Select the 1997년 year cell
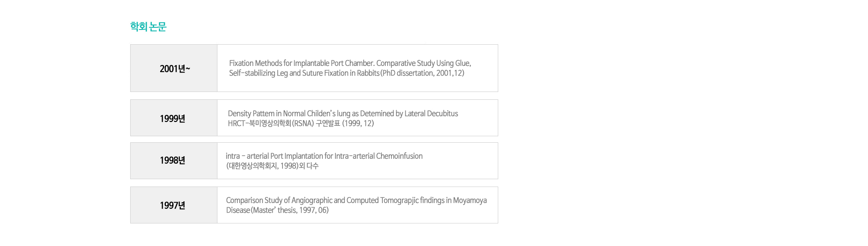The image size is (868, 246). (174, 205)
